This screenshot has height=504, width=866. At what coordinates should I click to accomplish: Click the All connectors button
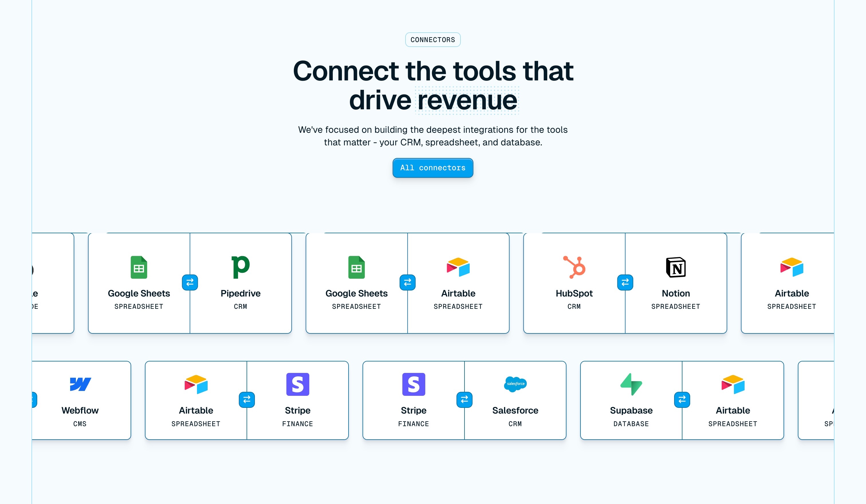(x=433, y=168)
